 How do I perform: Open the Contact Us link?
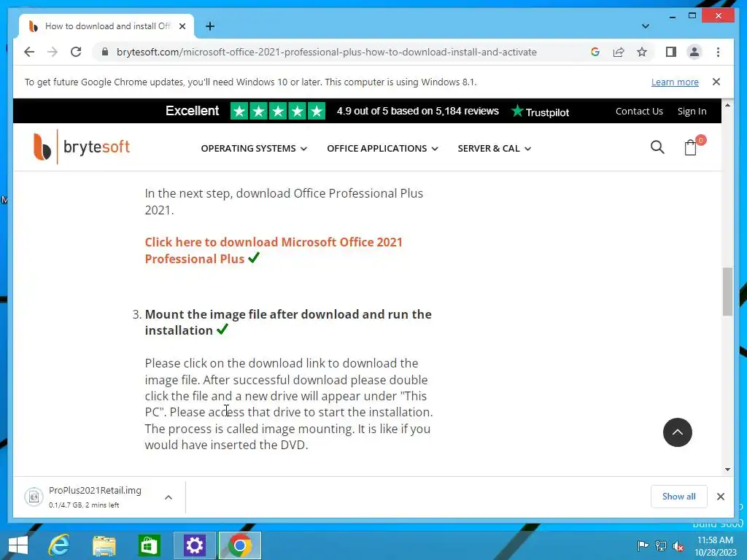pos(639,111)
